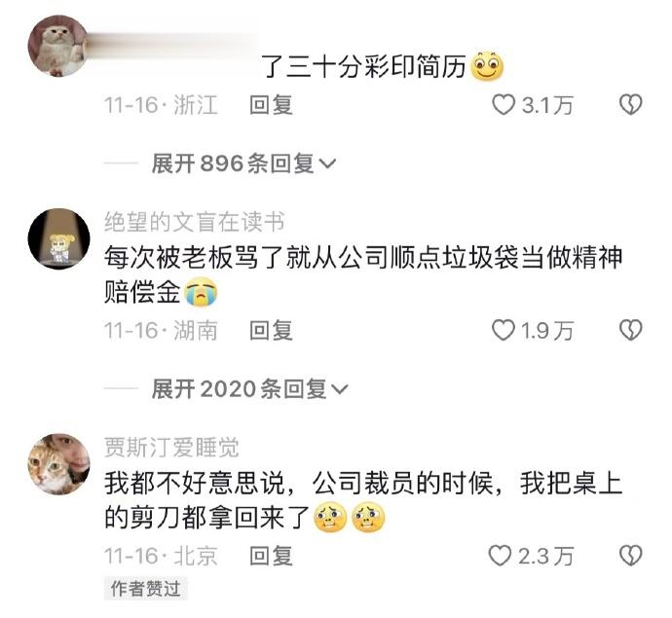672x618 pixels.
Task: Select comment text about 垃圾袋当做精神赔偿金
Action: [x=362, y=274]
